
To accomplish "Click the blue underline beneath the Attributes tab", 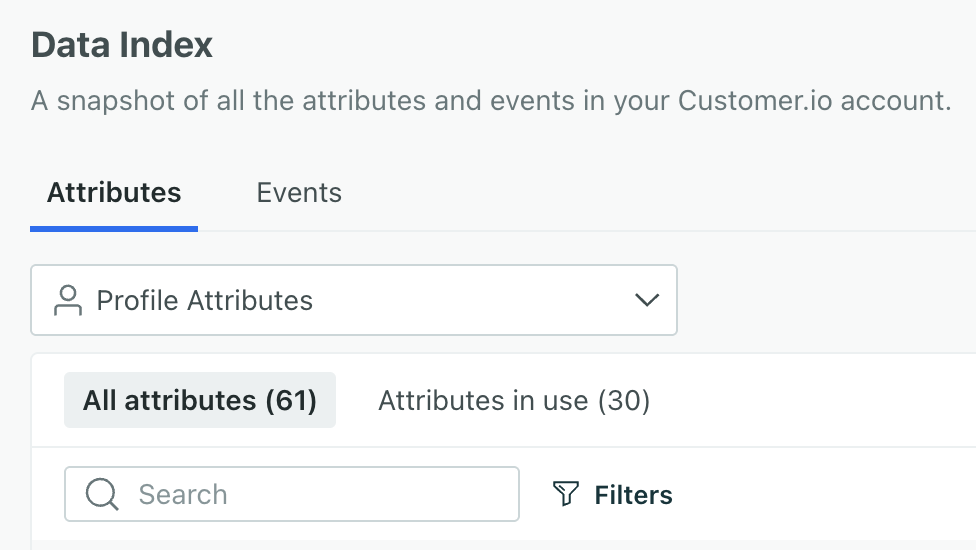I will 114,229.
